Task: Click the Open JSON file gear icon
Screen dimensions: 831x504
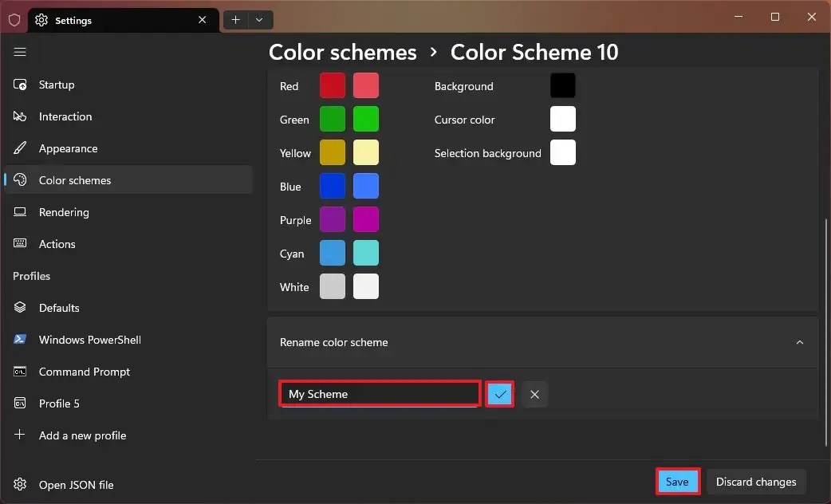Action: [19, 485]
